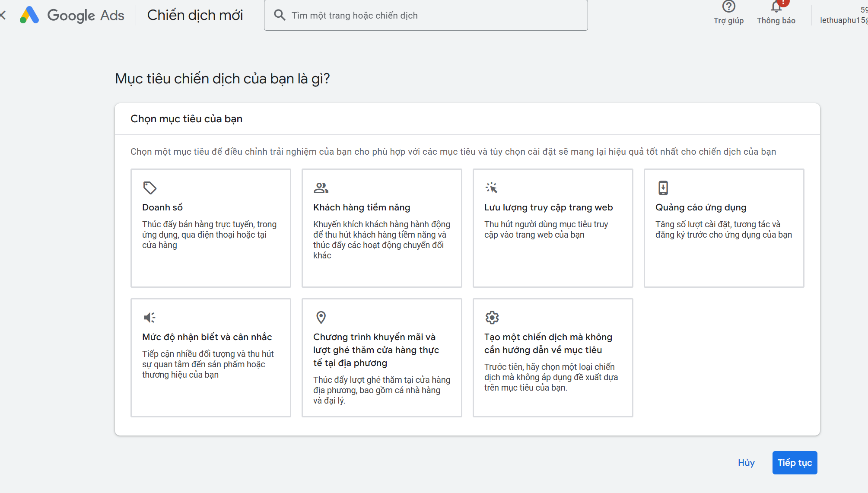Viewport: 868px width, 493px height.
Task: Click the people icon for Khách hàng tiềm năng
Action: (x=321, y=188)
